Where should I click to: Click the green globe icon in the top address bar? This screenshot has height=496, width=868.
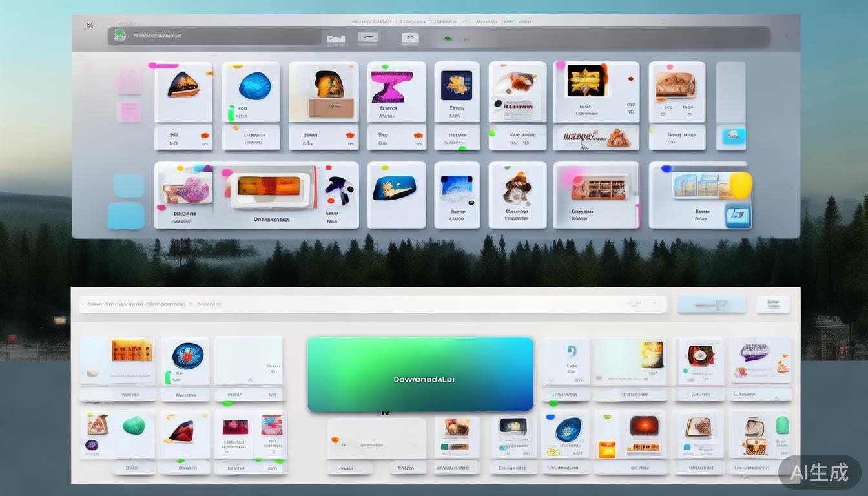(119, 36)
